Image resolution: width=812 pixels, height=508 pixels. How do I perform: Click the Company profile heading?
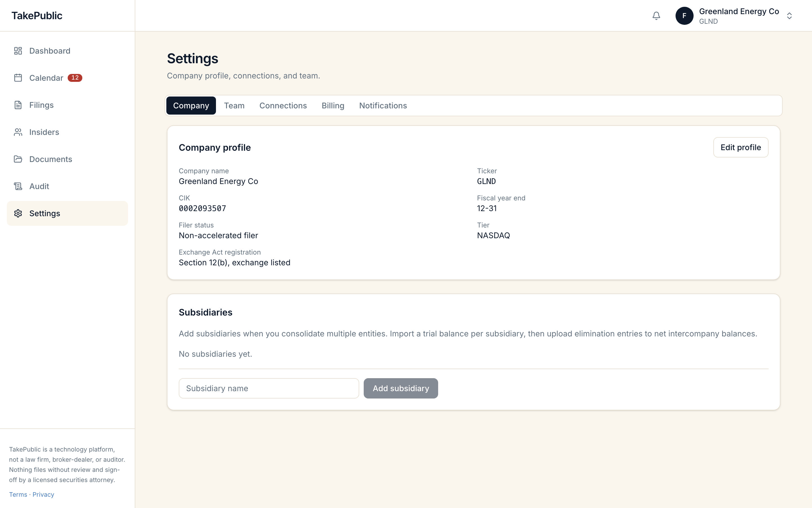click(215, 148)
